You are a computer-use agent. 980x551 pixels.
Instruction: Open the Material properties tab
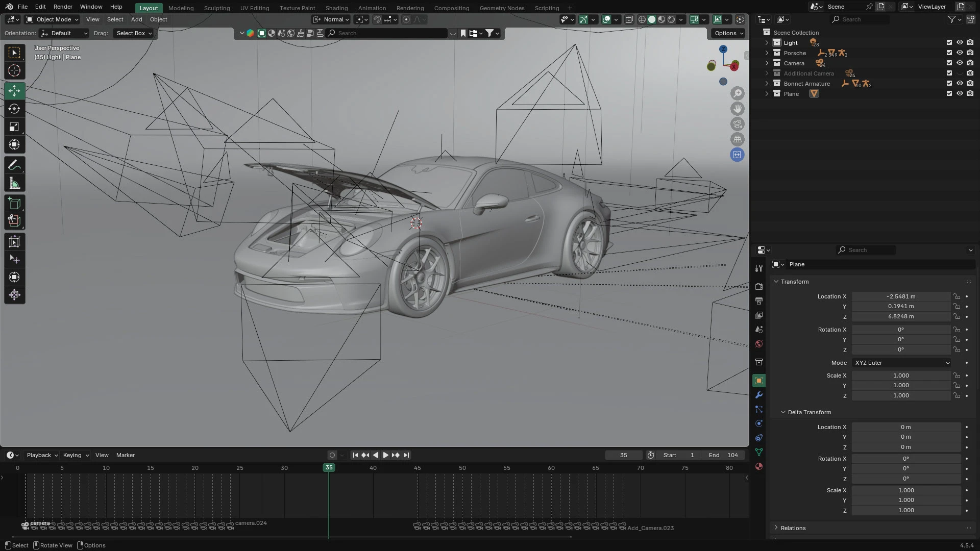coord(759,466)
